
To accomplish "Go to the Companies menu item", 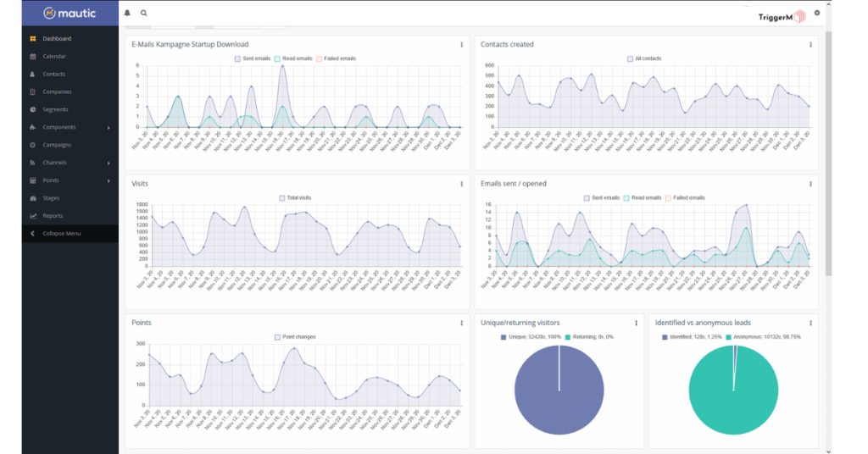I will tap(57, 91).
